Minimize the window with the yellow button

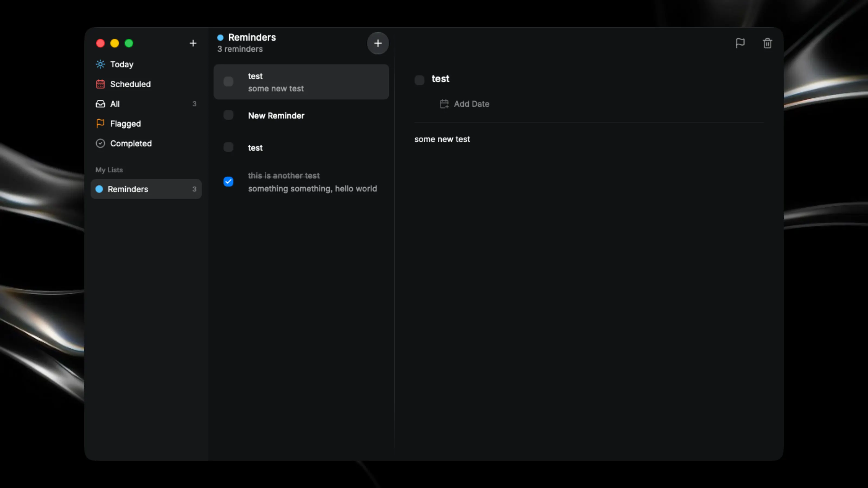114,43
